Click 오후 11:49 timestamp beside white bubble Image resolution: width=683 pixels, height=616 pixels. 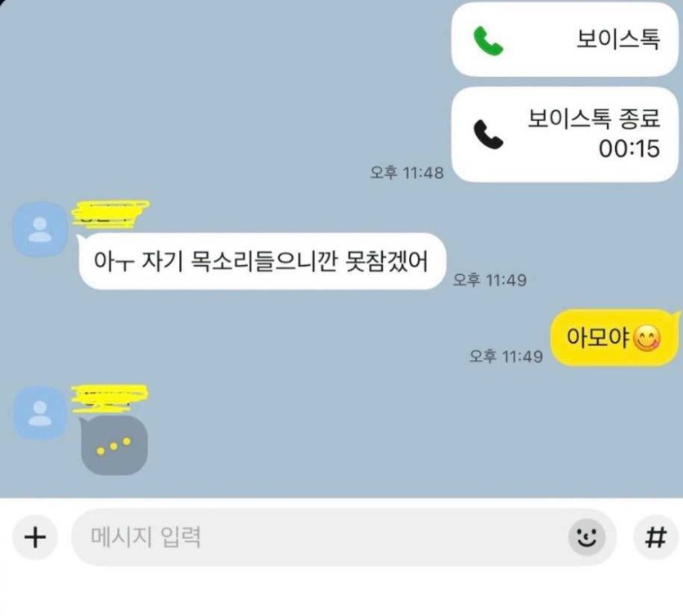point(490,280)
